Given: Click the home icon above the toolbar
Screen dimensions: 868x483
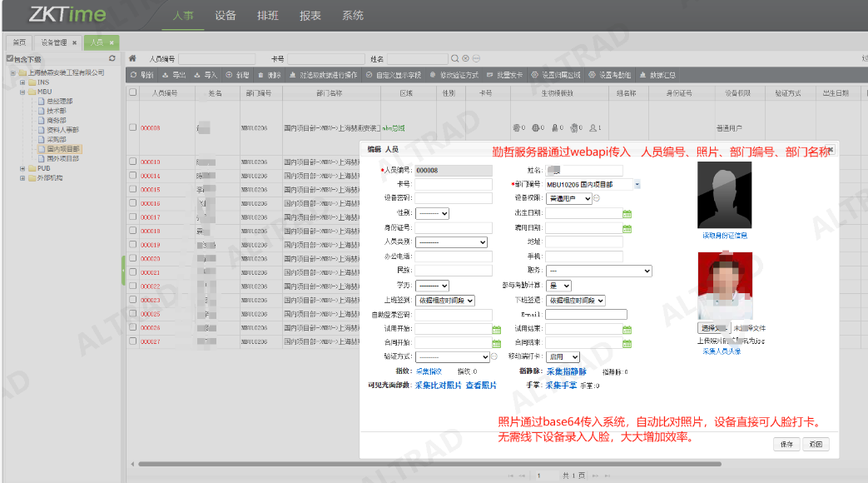Looking at the screenshot, I should [132, 59].
